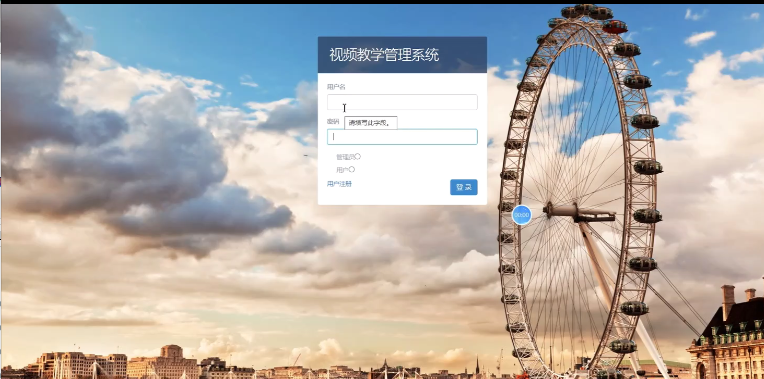764x379 pixels.
Task: Click the 用户名 field label
Action: pyautogui.click(x=336, y=87)
